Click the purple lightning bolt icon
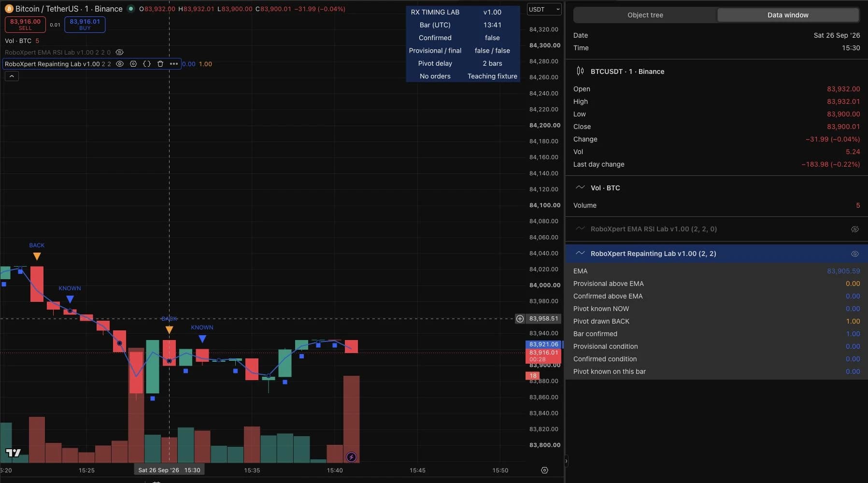 pyautogui.click(x=351, y=457)
